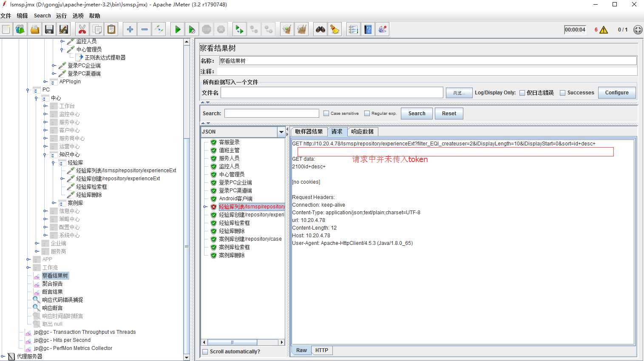Start the test with the green play icon
Screen dimensions: 644x361
tap(178, 29)
